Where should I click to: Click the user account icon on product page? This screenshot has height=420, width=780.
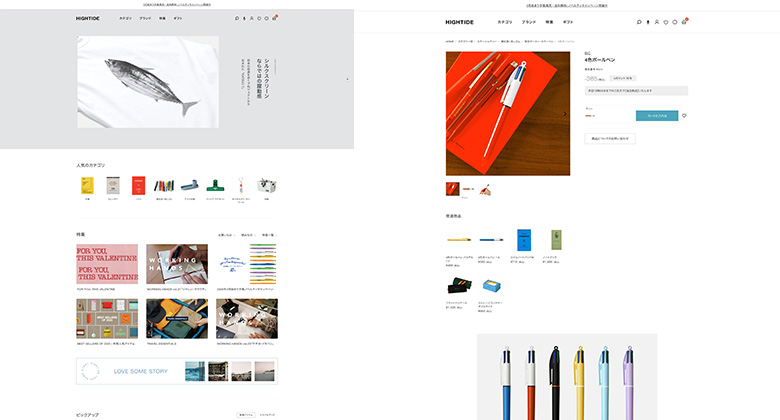pos(657,22)
